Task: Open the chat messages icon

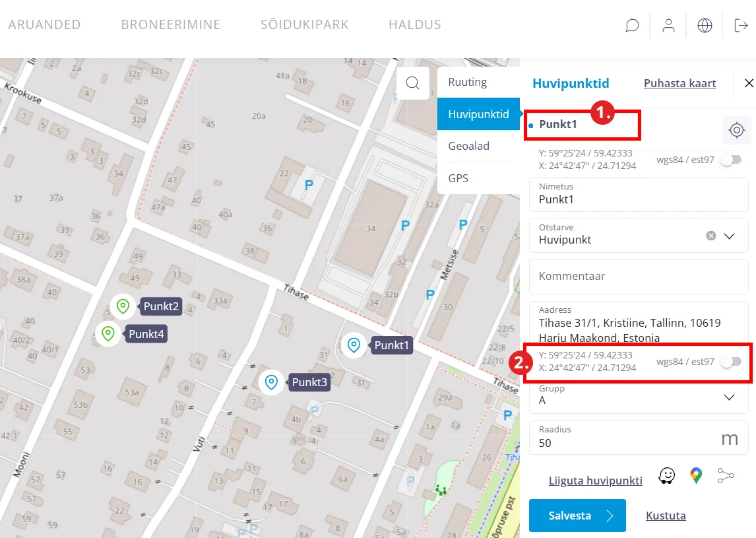Action: [632, 26]
